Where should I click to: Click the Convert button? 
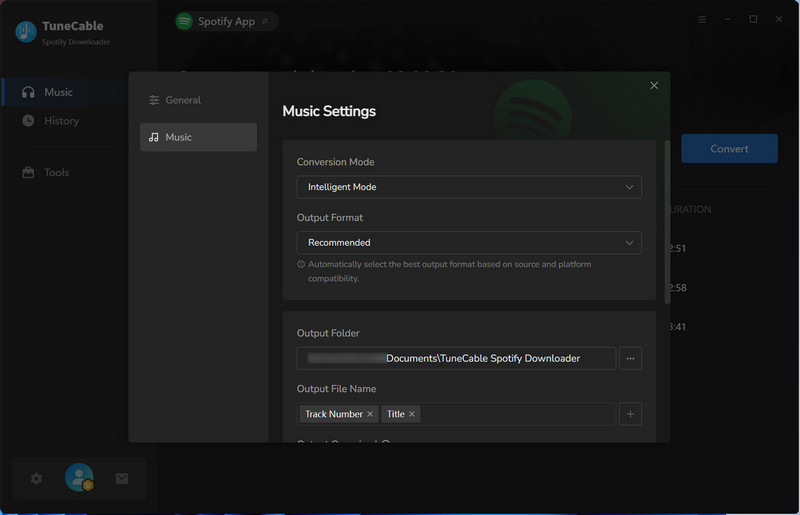[x=729, y=149]
